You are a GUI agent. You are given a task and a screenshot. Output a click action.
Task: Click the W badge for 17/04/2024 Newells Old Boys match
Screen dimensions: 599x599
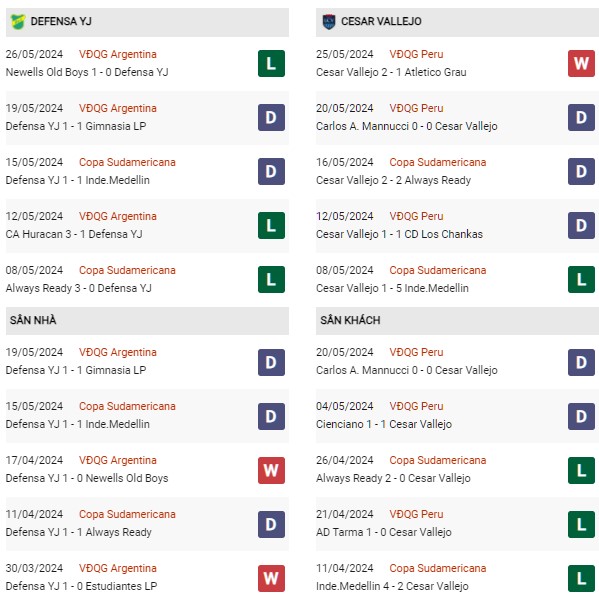pyautogui.click(x=271, y=470)
